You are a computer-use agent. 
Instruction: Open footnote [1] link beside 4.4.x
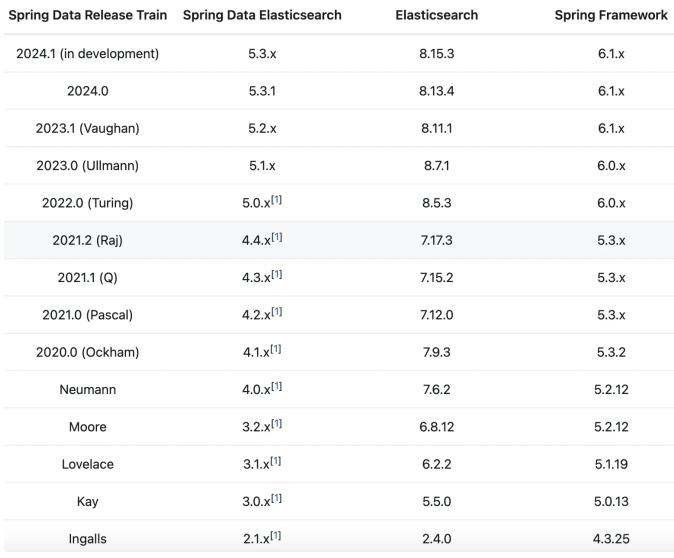pos(277,237)
